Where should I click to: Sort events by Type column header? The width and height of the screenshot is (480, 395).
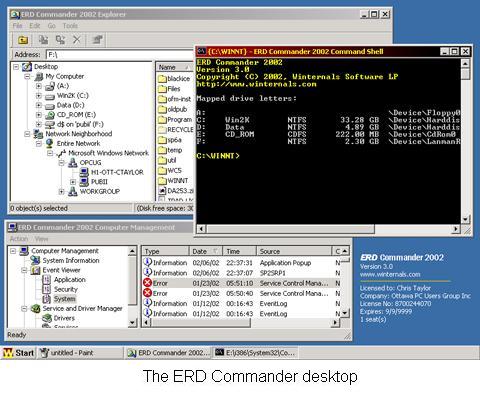pos(166,251)
